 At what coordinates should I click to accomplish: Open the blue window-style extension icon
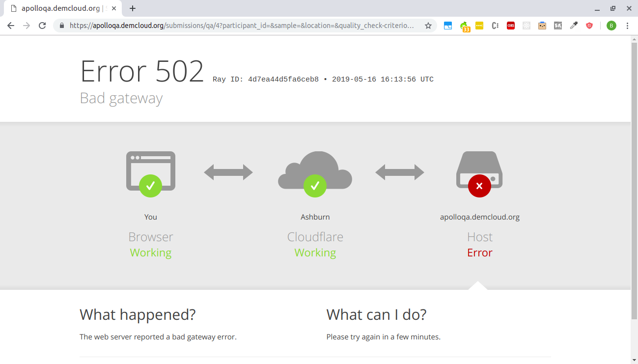point(447,26)
